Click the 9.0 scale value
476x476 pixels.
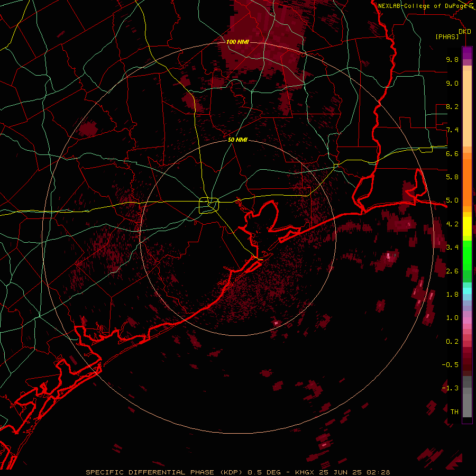(452, 83)
